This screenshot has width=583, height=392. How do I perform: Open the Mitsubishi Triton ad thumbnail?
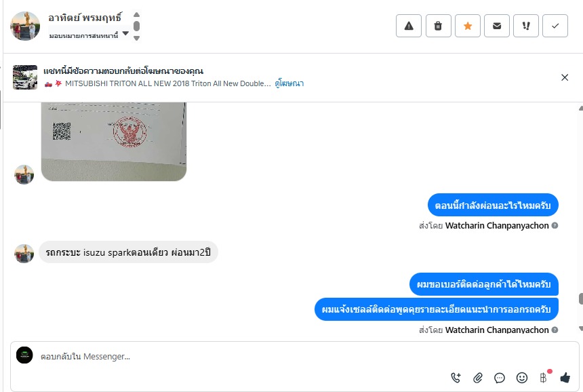click(25, 77)
